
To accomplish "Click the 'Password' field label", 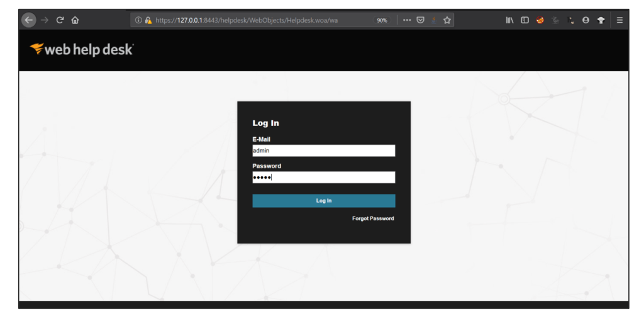I will tap(267, 166).
